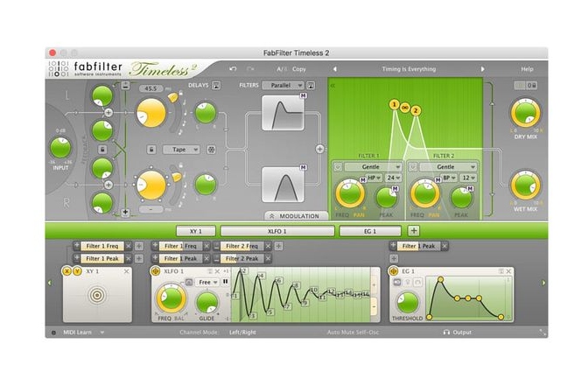Open Filter 1 24 slope dropdown
The height and width of the screenshot is (385, 588).
[x=394, y=178]
